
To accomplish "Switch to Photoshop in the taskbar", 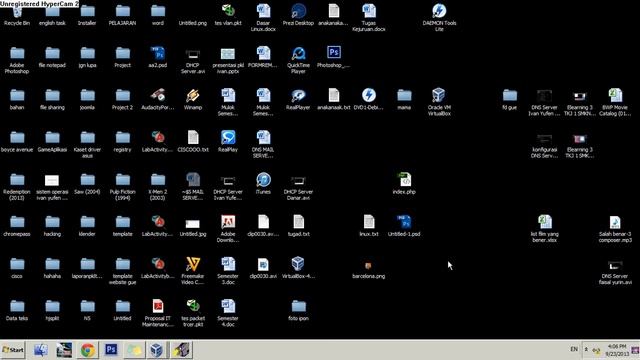I will click(x=111, y=350).
